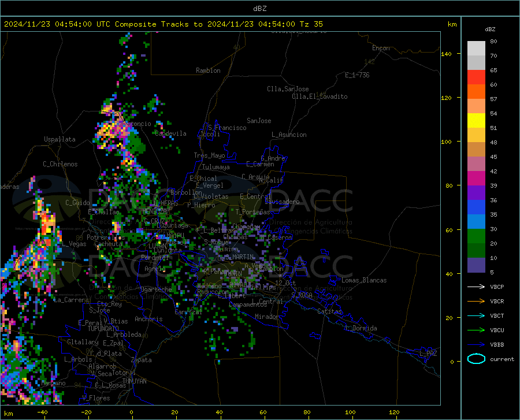The image size is (520, 420).
Task: Select the green 20 dBZ color swatch
Action: click(476, 236)
